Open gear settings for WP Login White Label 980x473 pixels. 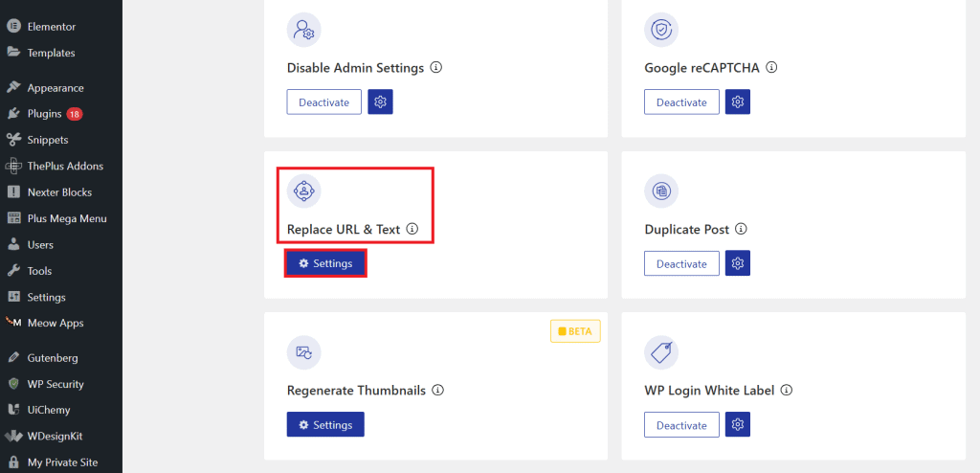738,425
